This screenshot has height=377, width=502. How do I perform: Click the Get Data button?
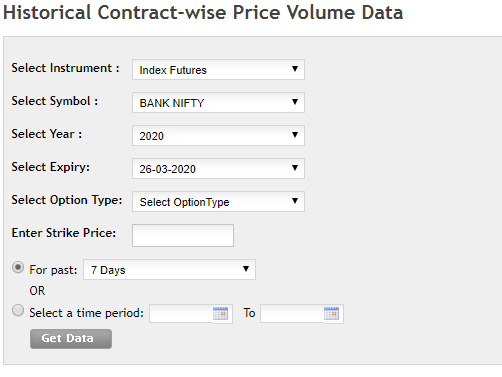71,339
